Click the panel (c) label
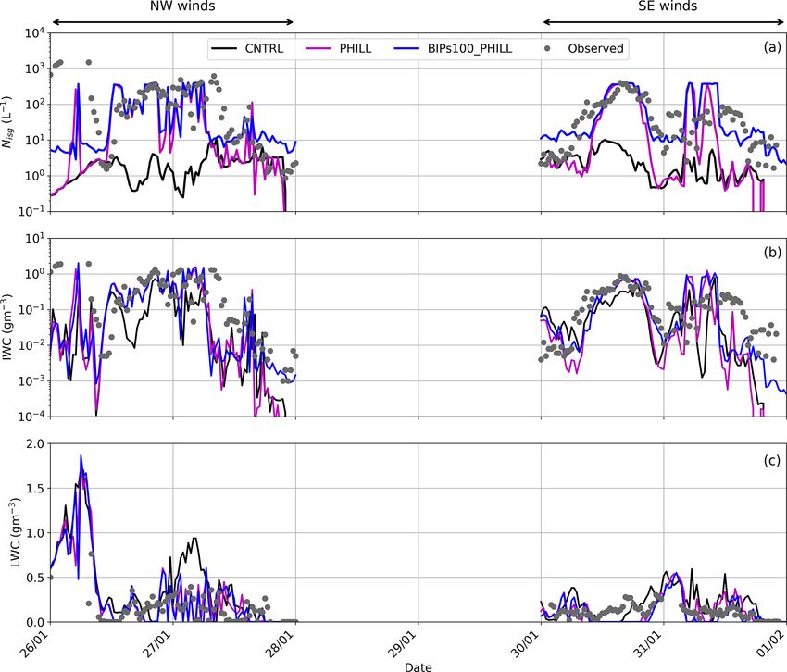 coord(772,461)
